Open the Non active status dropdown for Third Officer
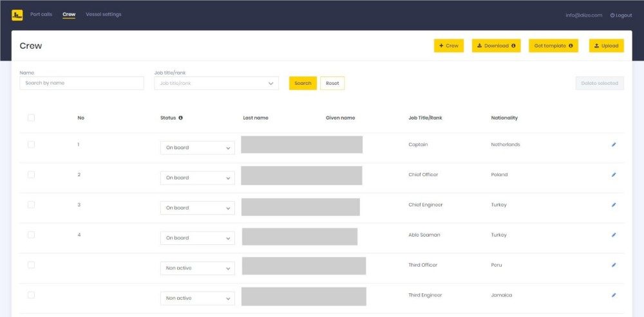Viewport: 644px width, 317px height. (x=197, y=268)
